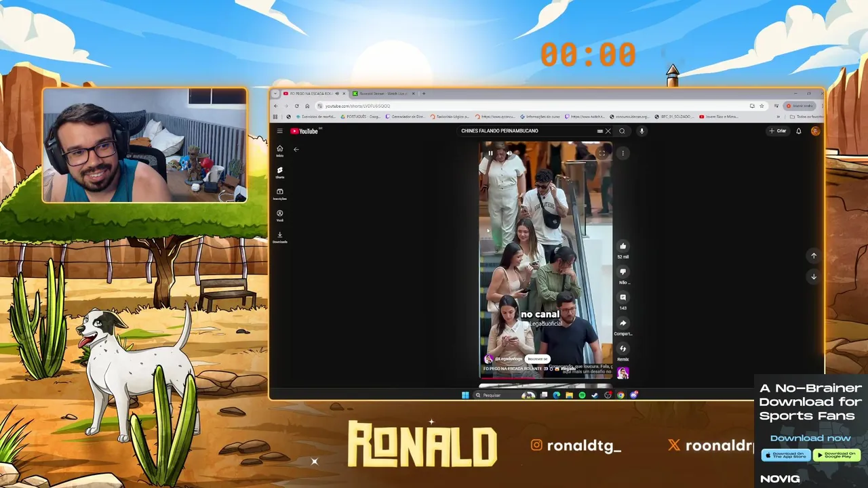Click the browser Back button
Image resolution: width=868 pixels, height=488 pixels.
pos(275,106)
